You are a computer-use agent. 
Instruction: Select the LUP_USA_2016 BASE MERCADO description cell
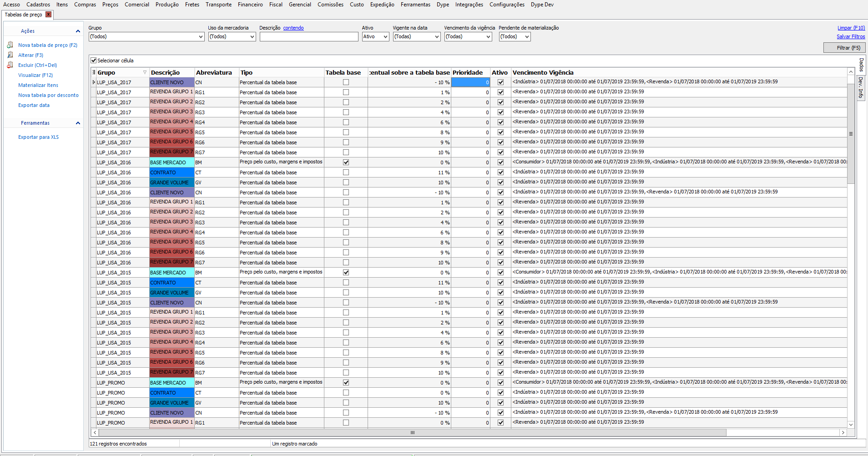(172, 162)
